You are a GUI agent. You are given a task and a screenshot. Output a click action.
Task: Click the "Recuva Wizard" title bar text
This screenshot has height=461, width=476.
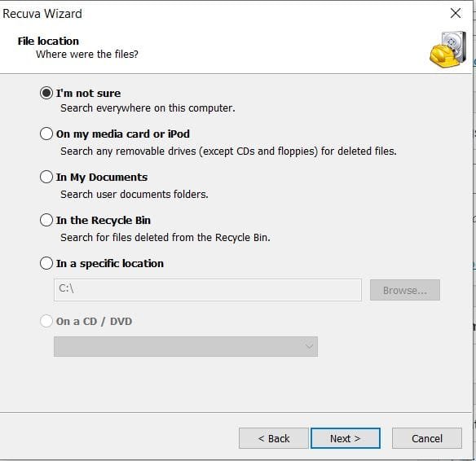[42, 14]
